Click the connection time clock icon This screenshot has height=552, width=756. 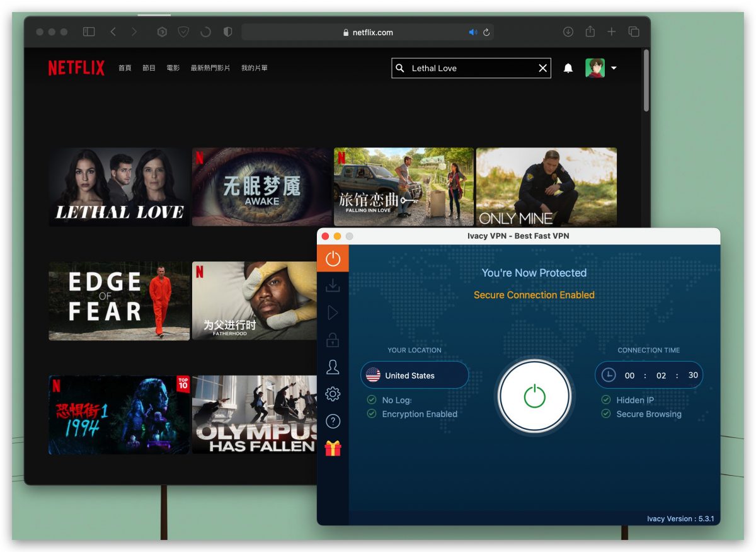pyautogui.click(x=608, y=375)
